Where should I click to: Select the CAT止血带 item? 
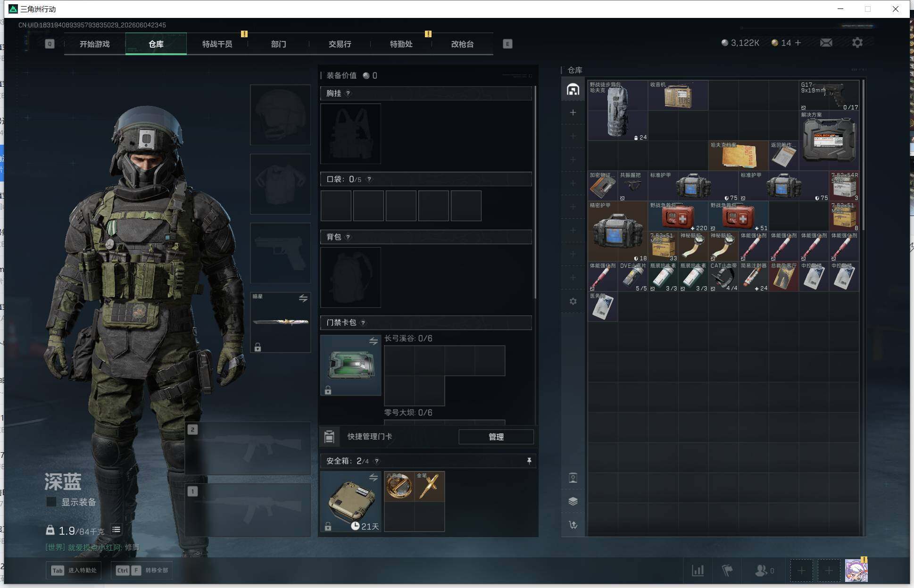click(x=723, y=276)
